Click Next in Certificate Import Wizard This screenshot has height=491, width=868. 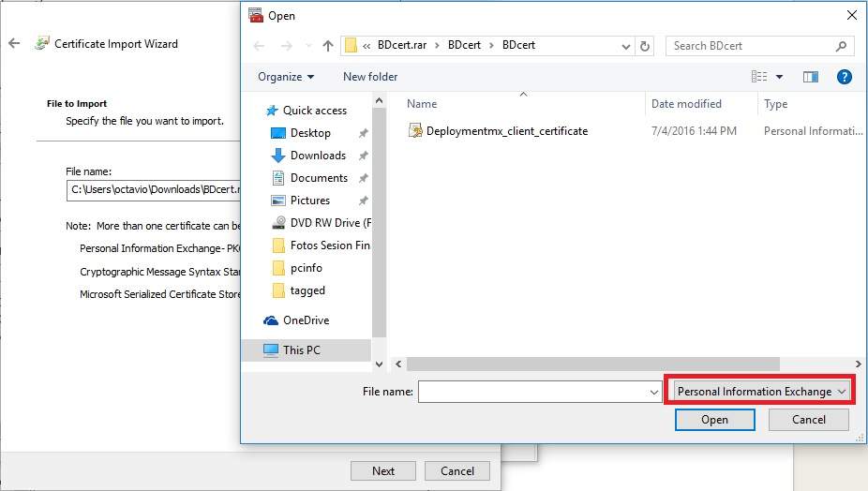pyautogui.click(x=383, y=471)
